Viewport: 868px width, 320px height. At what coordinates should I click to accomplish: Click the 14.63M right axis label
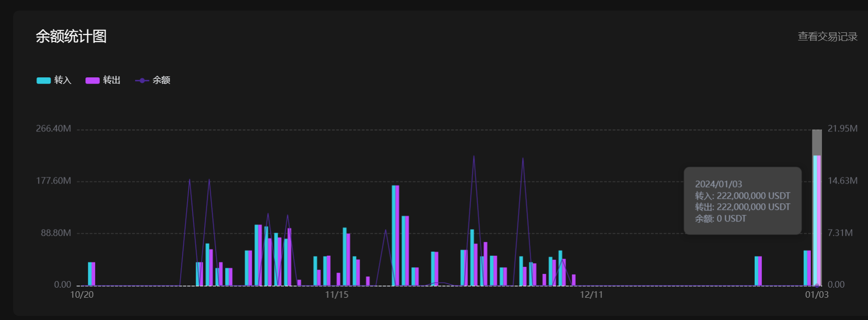coord(842,181)
